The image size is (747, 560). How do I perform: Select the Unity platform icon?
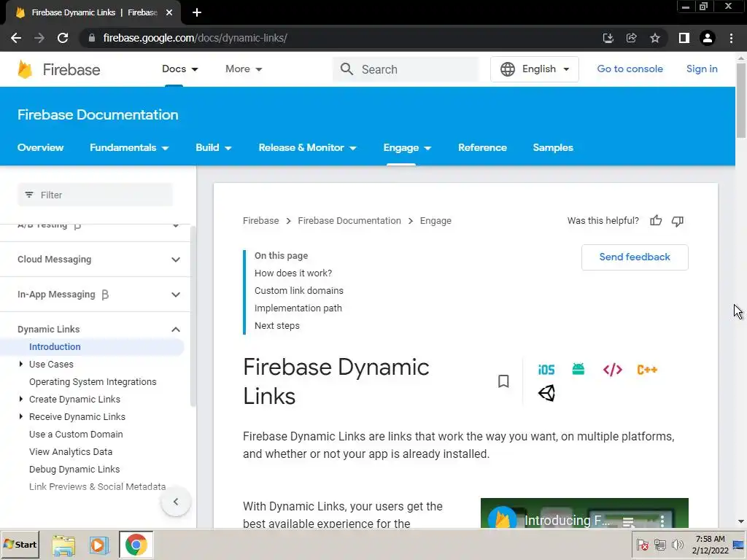point(547,393)
